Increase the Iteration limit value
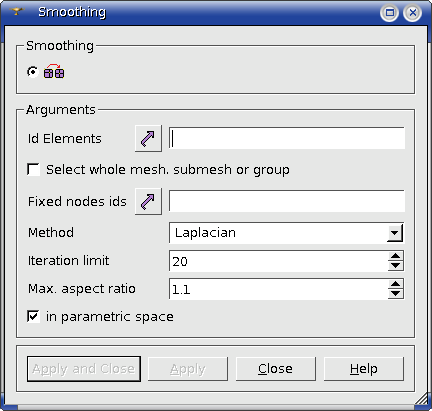 pyautogui.click(x=396, y=256)
